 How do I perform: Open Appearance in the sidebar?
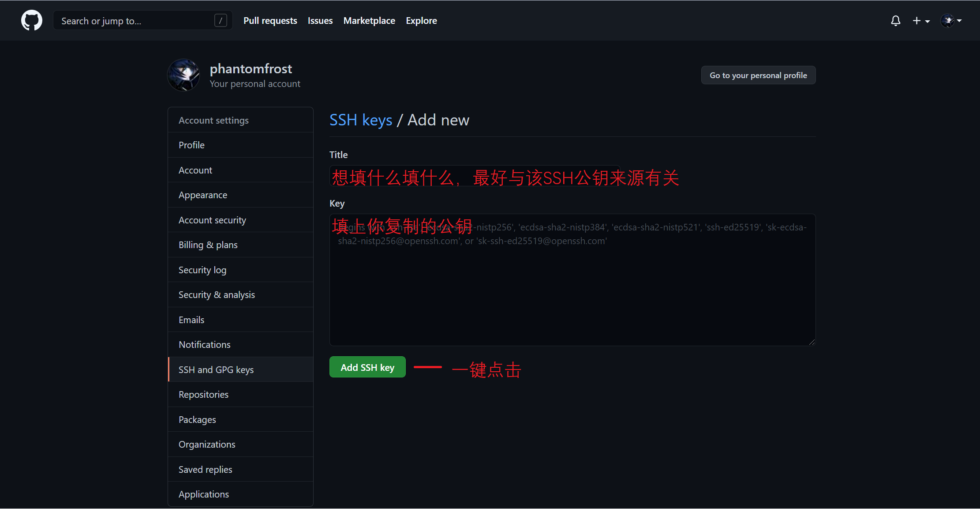click(x=240, y=195)
